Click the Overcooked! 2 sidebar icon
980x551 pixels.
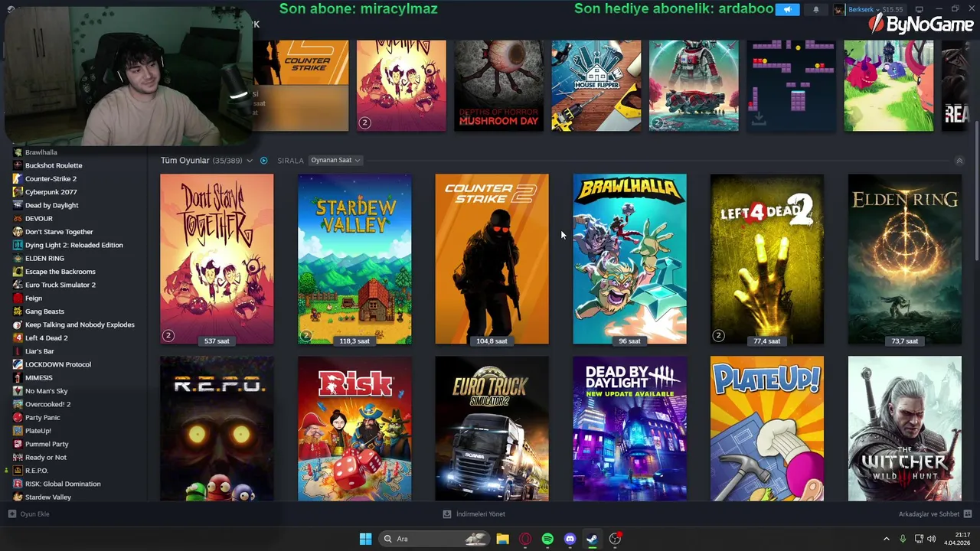(x=18, y=404)
